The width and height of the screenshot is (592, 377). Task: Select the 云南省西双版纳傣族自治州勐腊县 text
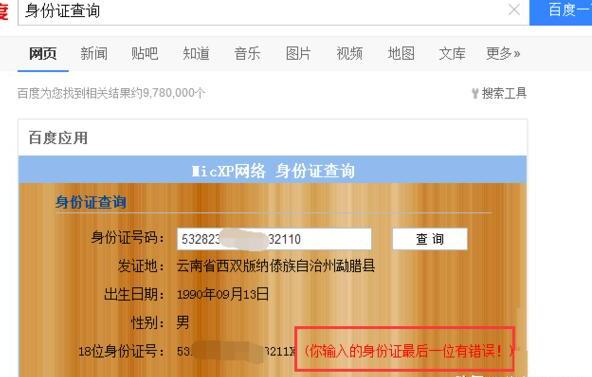tap(276, 266)
